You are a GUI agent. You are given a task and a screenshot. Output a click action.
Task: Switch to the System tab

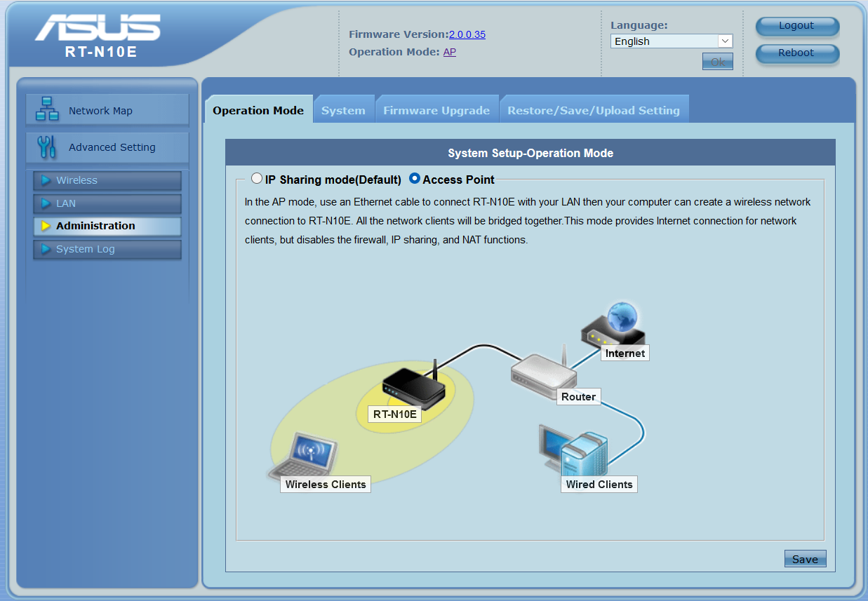pyautogui.click(x=343, y=110)
